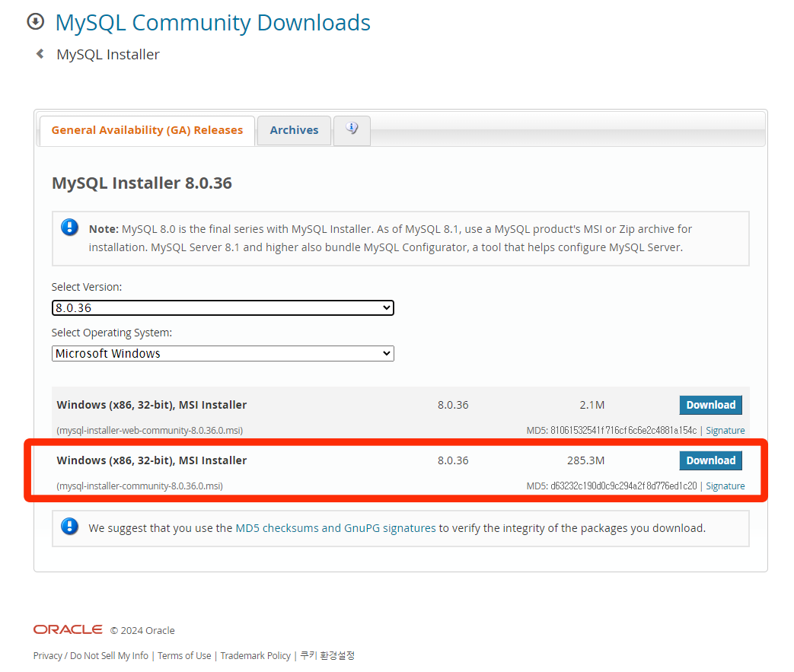Click the Select Operating System label
The image size is (794, 672).
(x=112, y=333)
